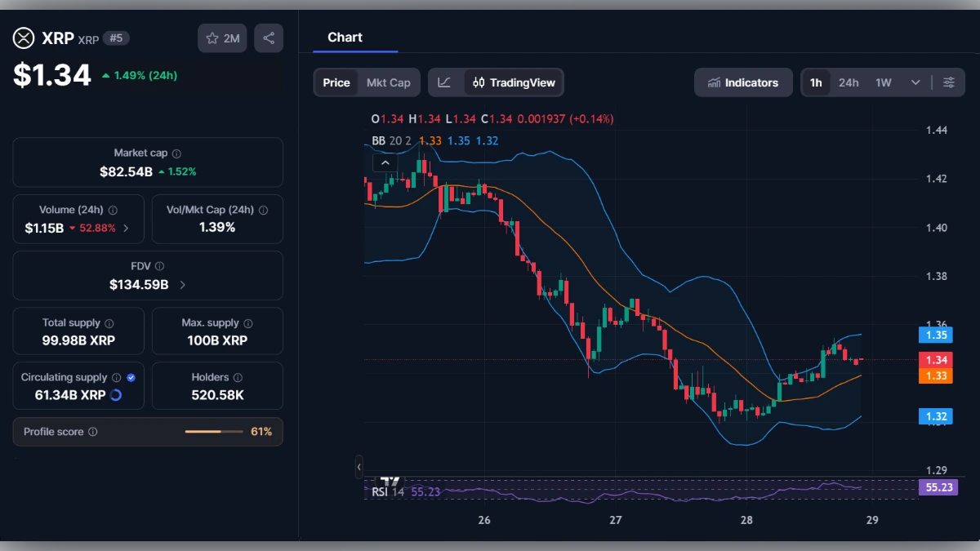The width and height of the screenshot is (980, 551).
Task: Click the orange 1.33 basis price tag
Action: (x=935, y=375)
